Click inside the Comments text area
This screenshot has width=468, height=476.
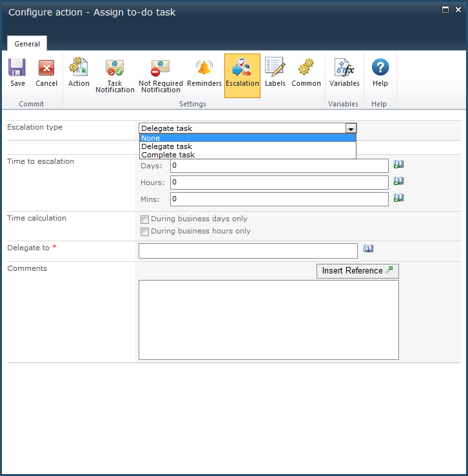pos(269,320)
